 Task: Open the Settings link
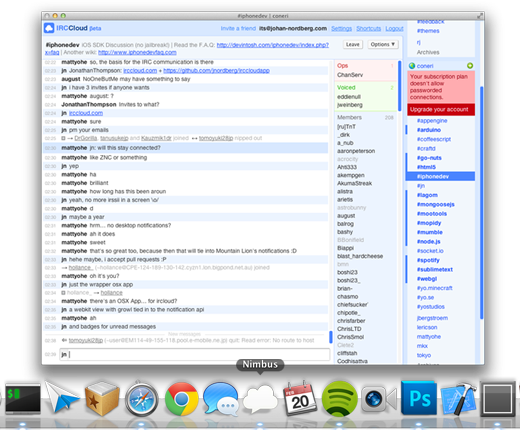pyautogui.click(x=341, y=29)
